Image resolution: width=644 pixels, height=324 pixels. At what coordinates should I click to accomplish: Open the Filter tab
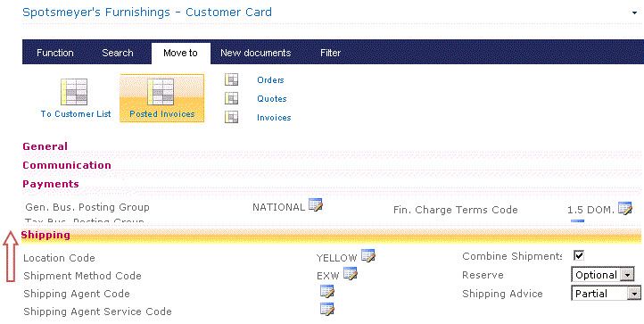[x=331, y=53]
